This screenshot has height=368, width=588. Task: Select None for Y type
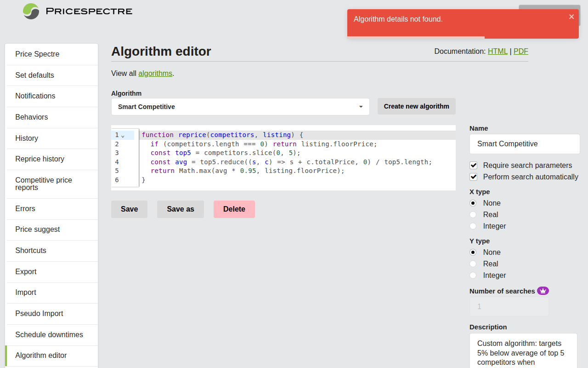[473, 252]
